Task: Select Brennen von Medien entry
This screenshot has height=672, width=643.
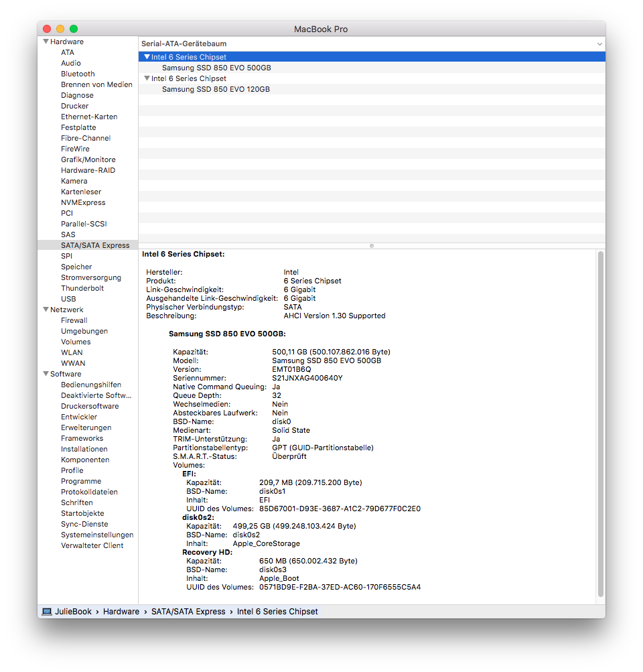Action: (x=96, y=84)
